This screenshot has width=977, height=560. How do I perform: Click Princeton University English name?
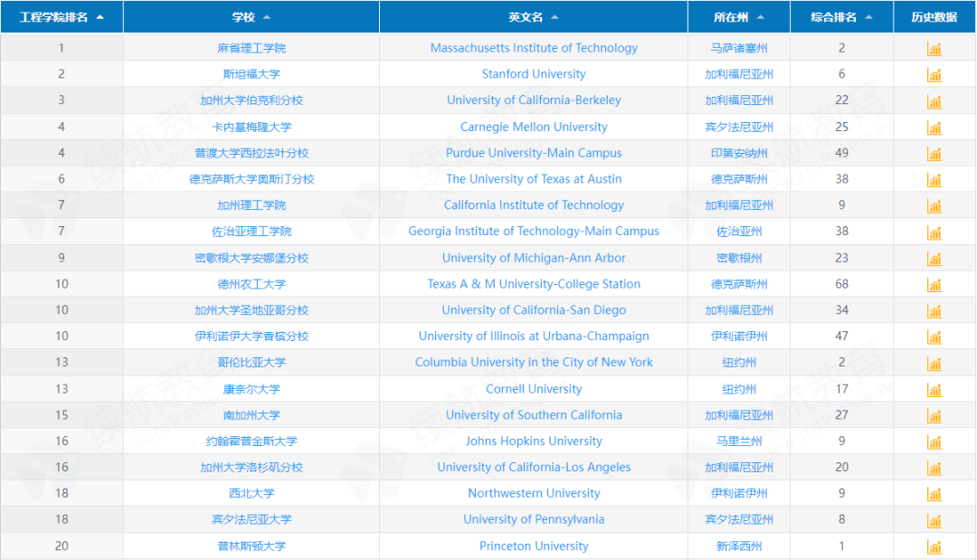pyautogui.click(x=534, y=546)
